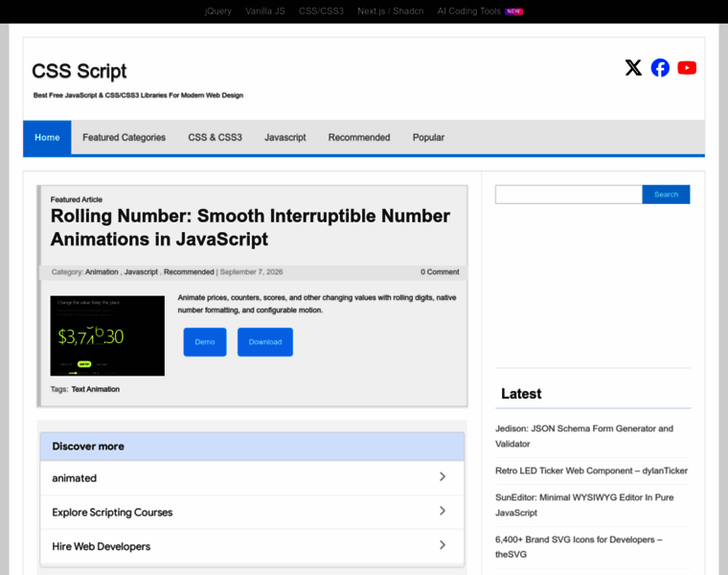Open the YouTube social icon
728x575 pixels.
coord(687,68)
